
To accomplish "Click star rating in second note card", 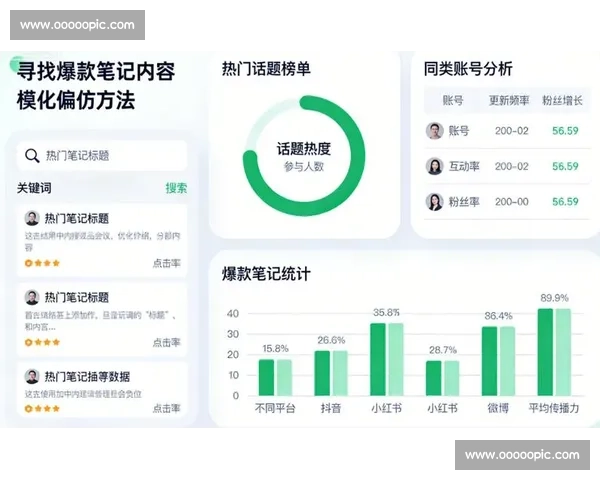I will coord(42,342).
